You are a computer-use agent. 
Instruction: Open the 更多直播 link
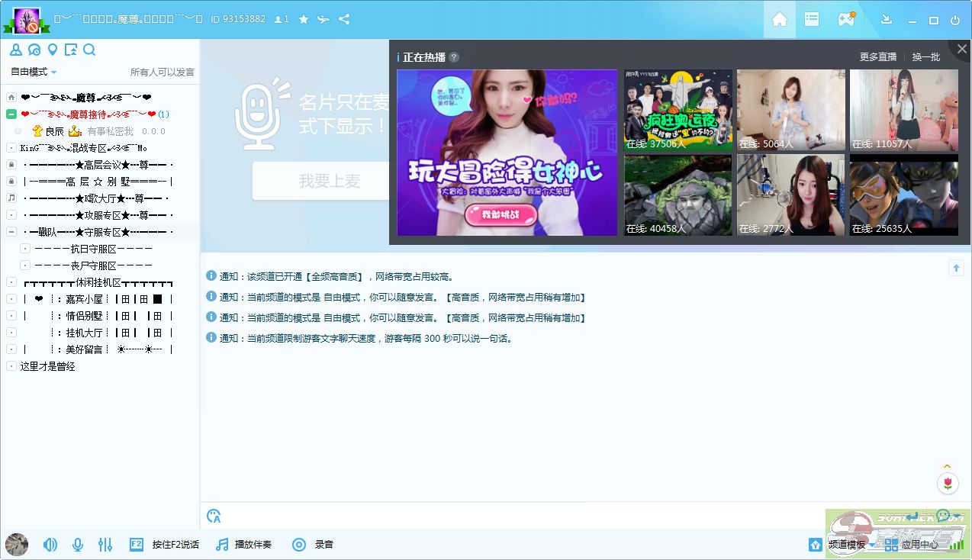(x=878, y=57)
